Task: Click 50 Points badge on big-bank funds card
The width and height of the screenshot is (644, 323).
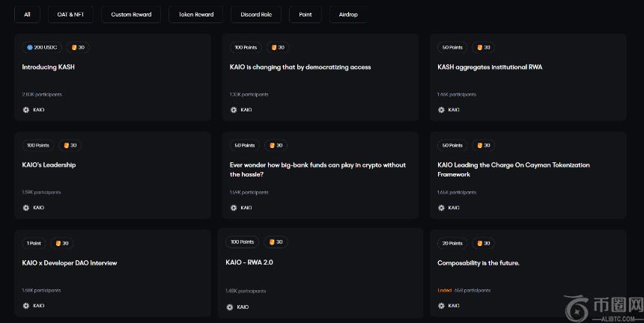Action: (245, 146)
